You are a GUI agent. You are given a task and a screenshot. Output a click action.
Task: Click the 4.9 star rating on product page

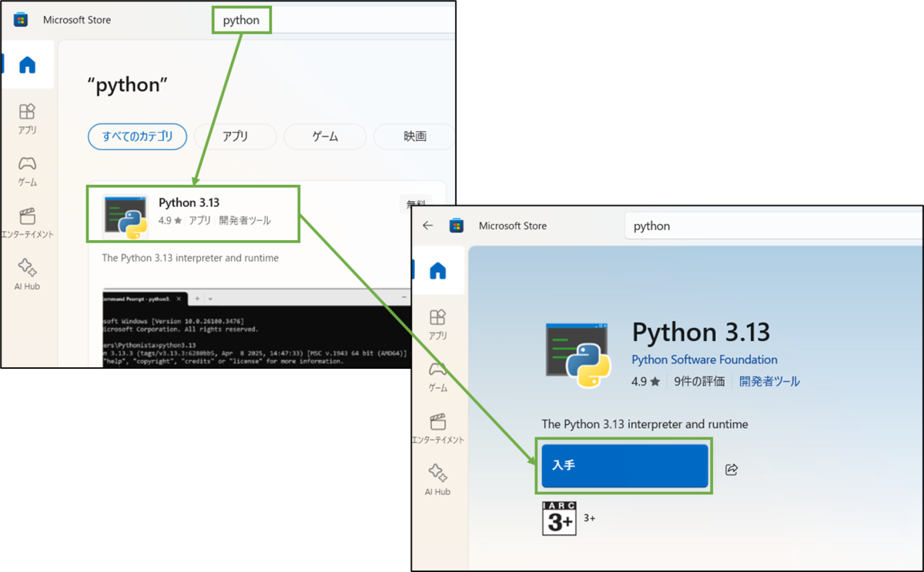coord(646,381)
